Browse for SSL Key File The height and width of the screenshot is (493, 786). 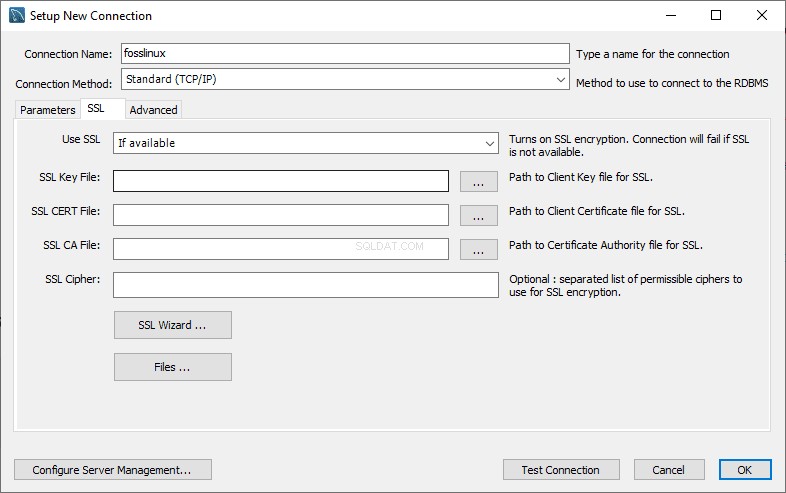(479, 182)
